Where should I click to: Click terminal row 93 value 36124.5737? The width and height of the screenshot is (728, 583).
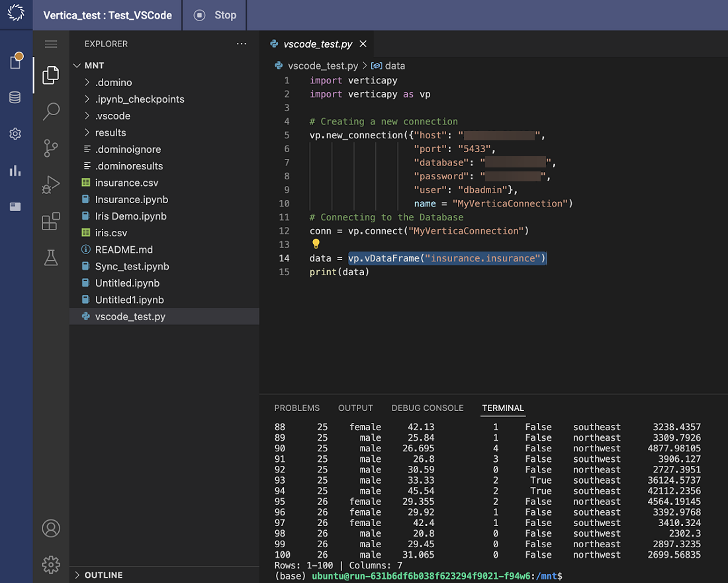[x=674, y=480]
